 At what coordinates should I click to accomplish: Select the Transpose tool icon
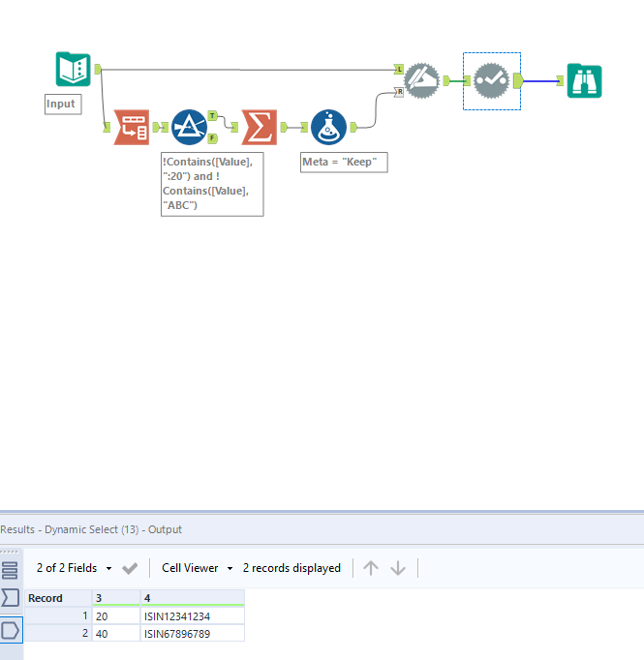[132, 127]
